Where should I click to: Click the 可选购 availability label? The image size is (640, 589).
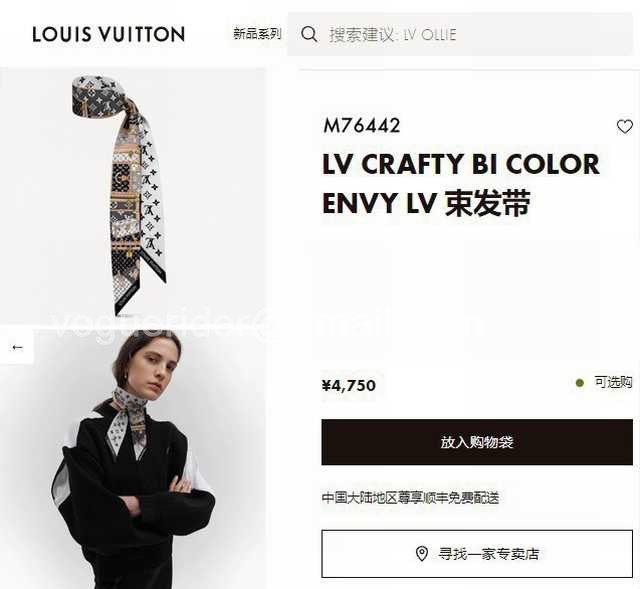point(613,382)
